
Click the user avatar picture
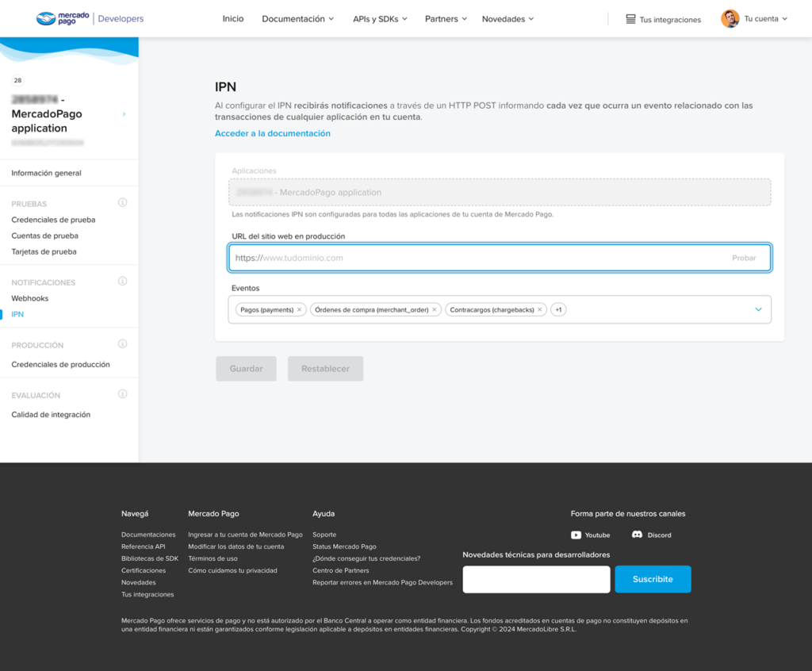(x=730, y=19)
